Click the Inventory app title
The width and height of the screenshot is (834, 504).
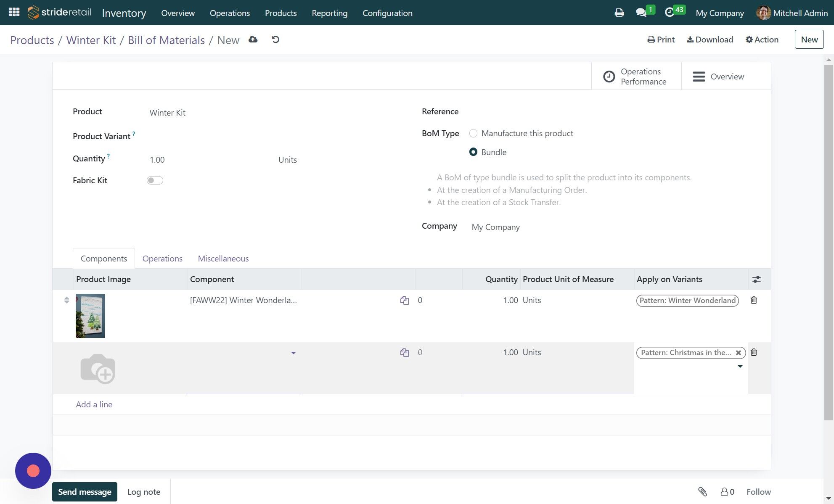pyautogui.click(x=124, y=13)
